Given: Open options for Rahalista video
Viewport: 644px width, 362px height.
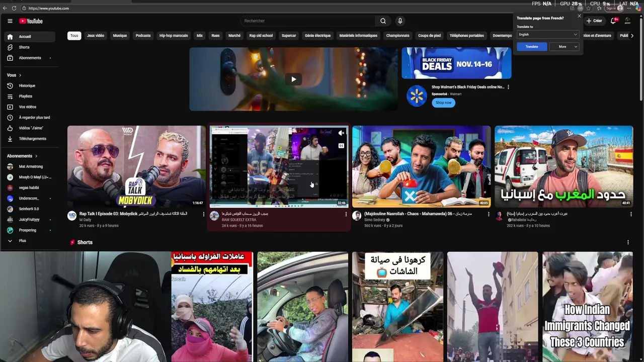Looking at the screenshot, I should click(630, 214).
